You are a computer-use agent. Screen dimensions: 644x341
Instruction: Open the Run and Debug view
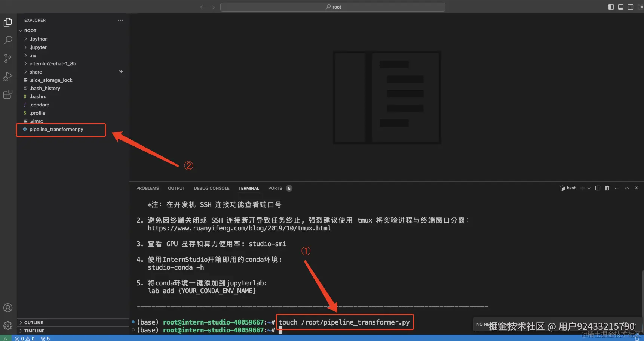tap(8, 76)
